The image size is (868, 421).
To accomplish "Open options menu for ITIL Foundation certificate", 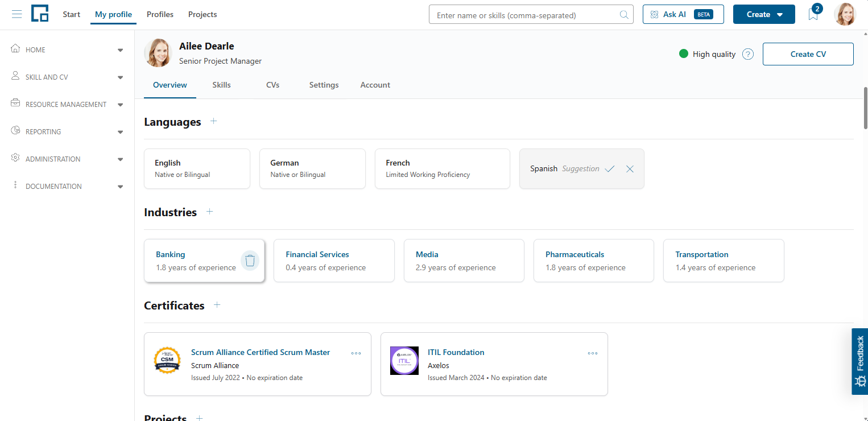I will click(593, 353).
